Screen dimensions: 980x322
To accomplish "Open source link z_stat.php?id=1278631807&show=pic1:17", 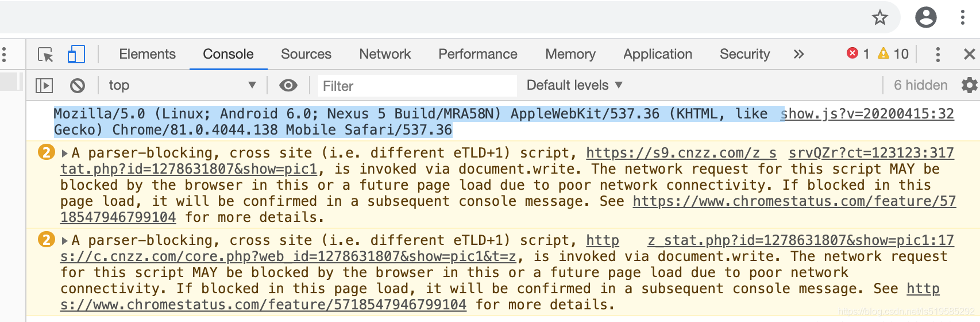I will 801,240.
